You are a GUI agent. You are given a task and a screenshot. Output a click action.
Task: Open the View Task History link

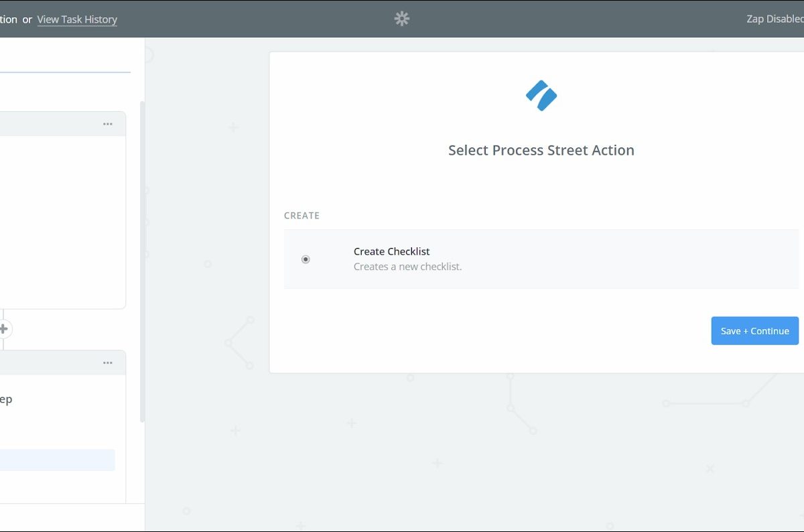tap(77, 19)
